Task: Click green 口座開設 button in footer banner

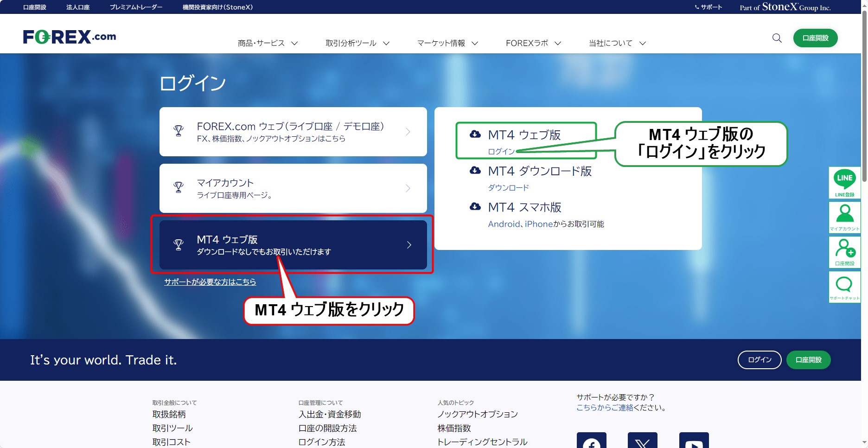Action: 808,360
